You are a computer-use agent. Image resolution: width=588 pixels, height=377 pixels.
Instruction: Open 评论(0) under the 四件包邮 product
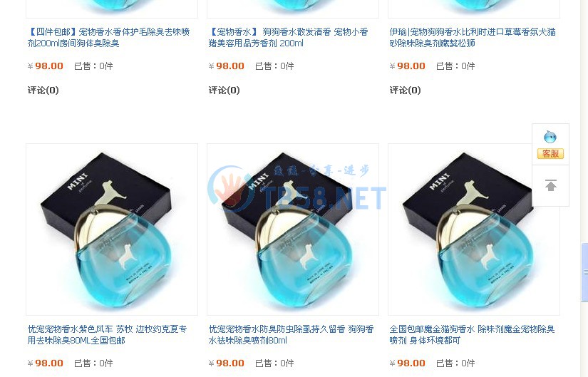[43, 90]
